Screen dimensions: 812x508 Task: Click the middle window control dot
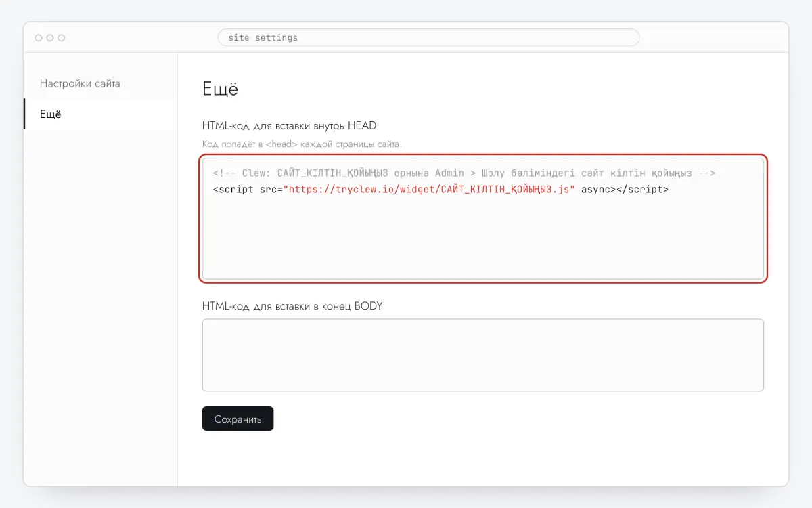point(50,38)
